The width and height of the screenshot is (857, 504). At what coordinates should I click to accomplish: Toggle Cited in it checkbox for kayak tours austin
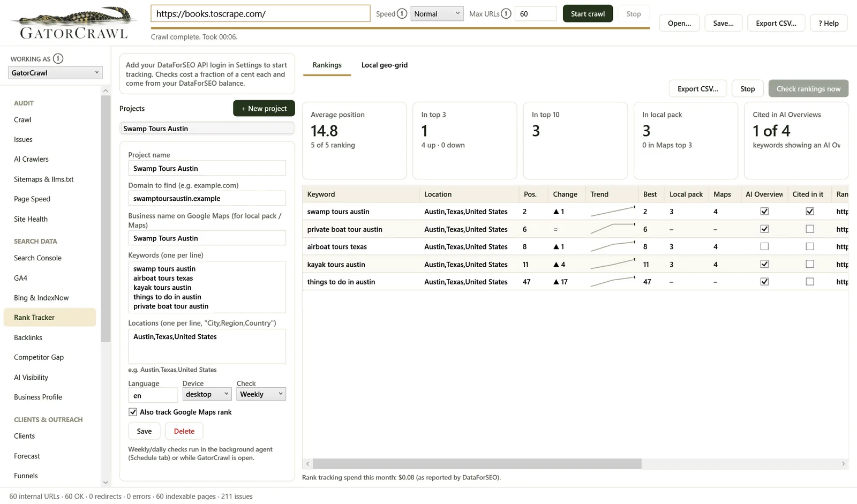tap(810, 264)
